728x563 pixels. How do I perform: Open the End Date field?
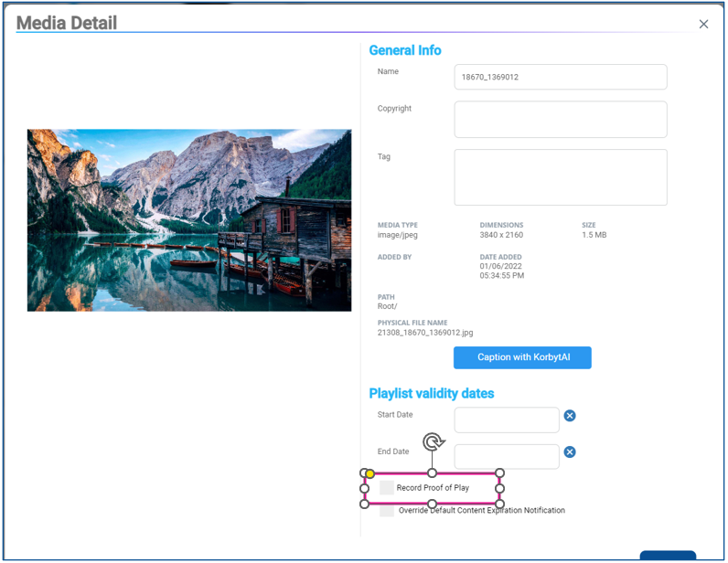click(507, 456)
